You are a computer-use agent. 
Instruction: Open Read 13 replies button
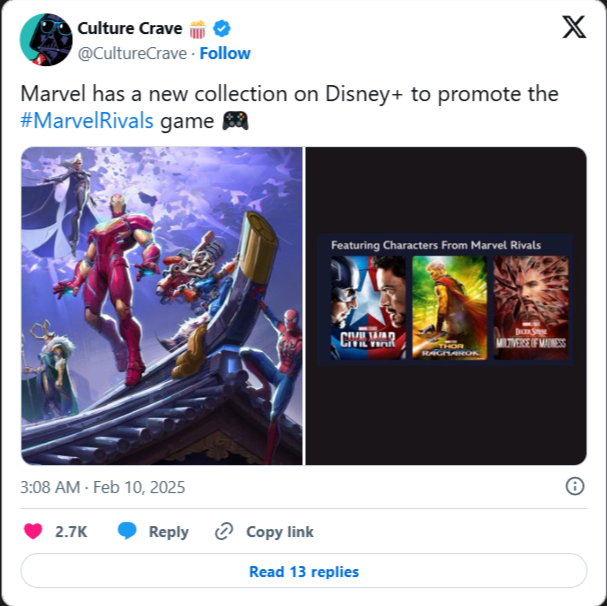tap(304, 571)
